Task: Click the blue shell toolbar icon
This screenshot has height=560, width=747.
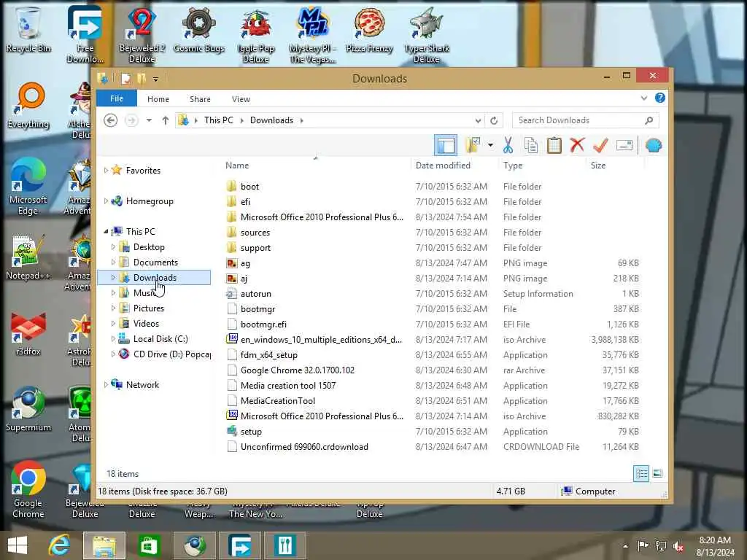Action: tap(654, 145)
